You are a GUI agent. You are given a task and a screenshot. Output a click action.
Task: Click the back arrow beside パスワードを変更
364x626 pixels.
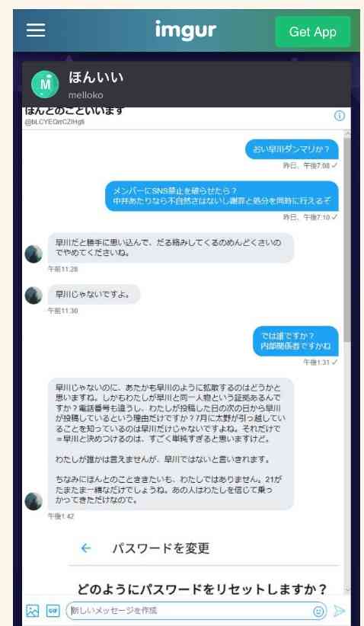86,548
